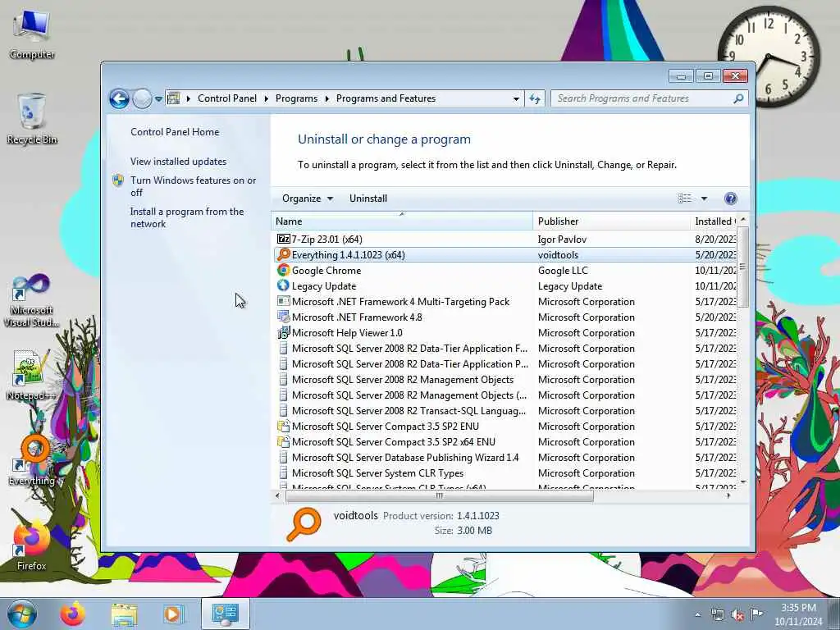Refresh the Programs and Features list

click(x=535, y=98)
